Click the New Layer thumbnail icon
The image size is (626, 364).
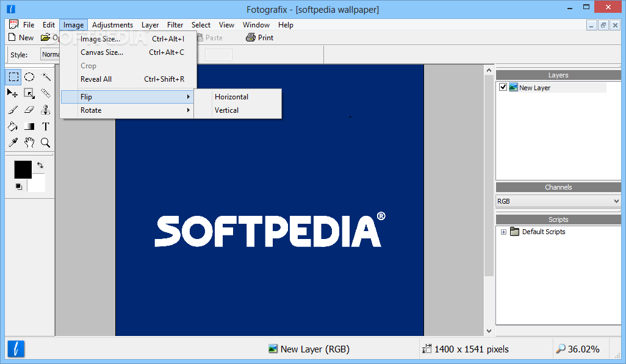click(513, 87)
